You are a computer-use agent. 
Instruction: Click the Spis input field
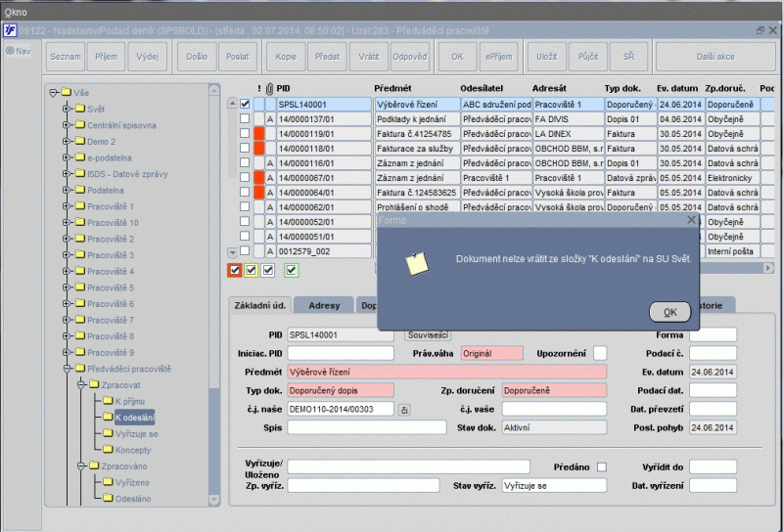tap(366, 427)
